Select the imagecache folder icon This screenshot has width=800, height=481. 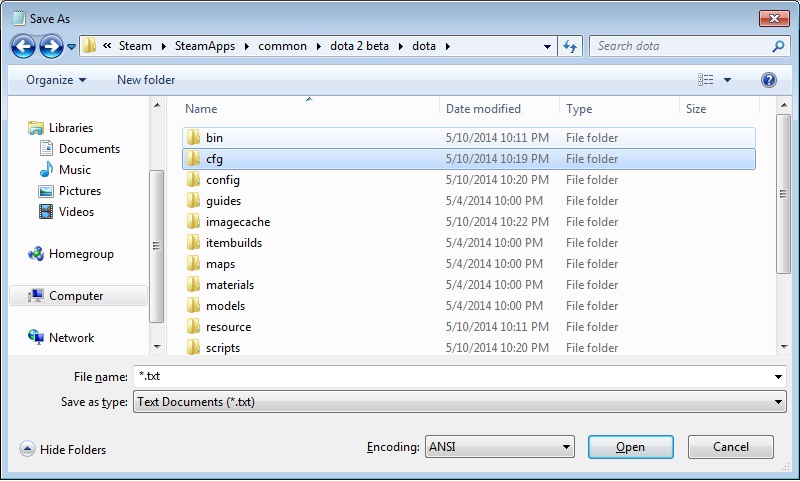point(193,221)
